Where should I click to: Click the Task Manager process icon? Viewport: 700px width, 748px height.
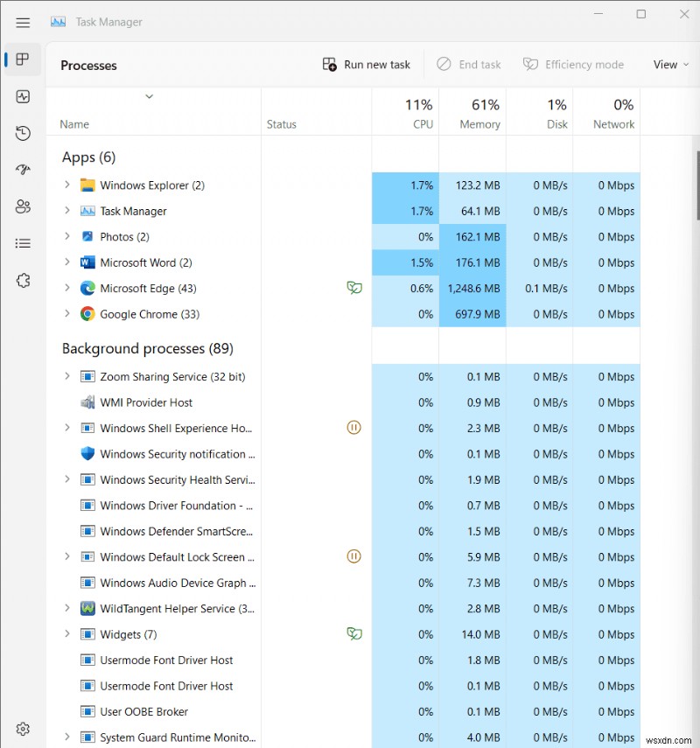(x=87, y=211)
